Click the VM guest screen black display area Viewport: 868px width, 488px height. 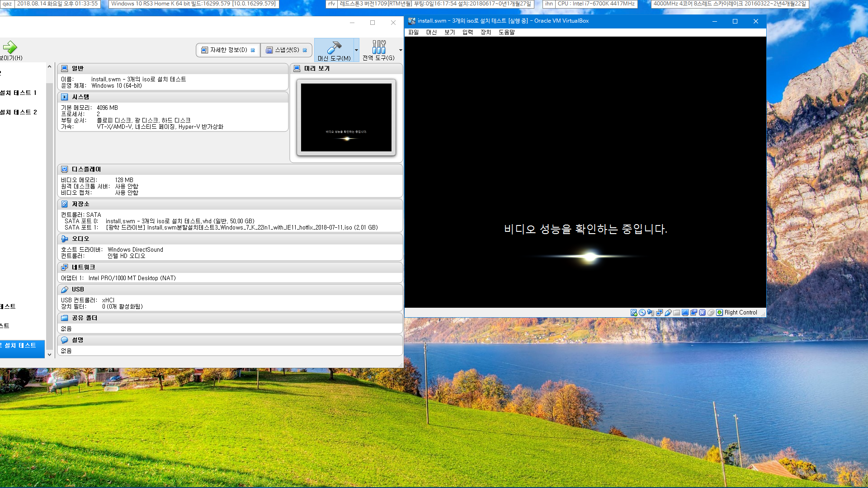click(585, 172)
